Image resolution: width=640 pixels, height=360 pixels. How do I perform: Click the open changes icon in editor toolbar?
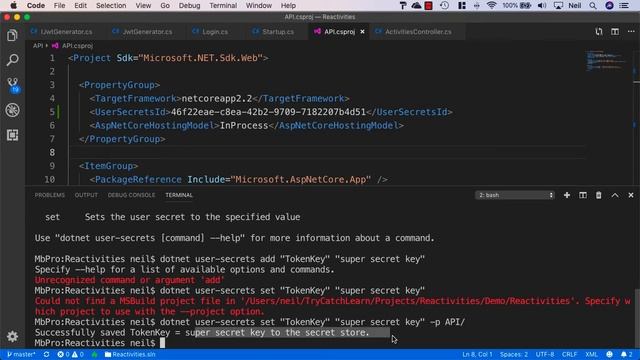tap(599, 31)
